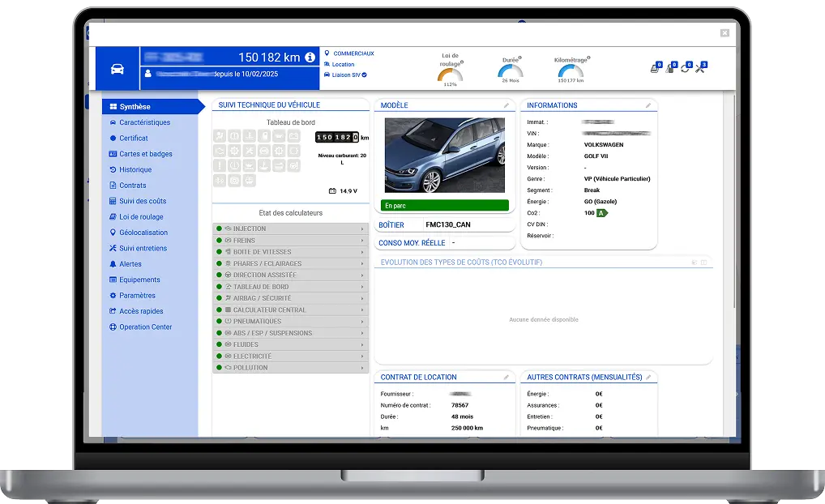Expand the AIRBAG / SÉCURITÉ row

coord(290,298)
